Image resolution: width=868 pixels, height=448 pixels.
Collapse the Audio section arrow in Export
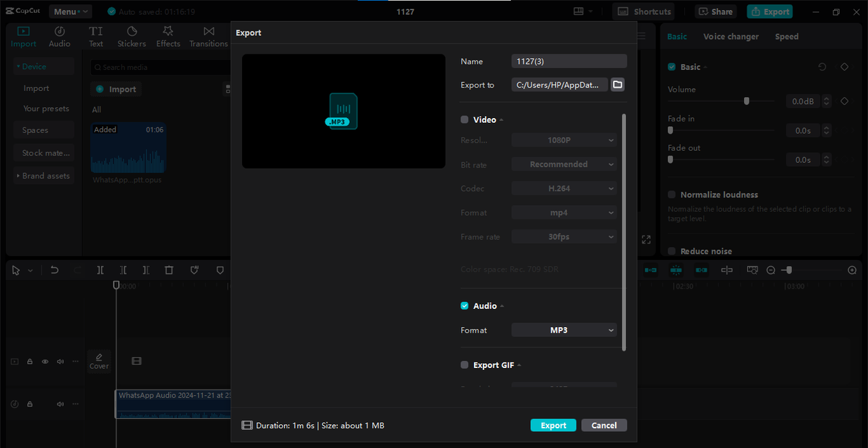click(x=502, y=307)
